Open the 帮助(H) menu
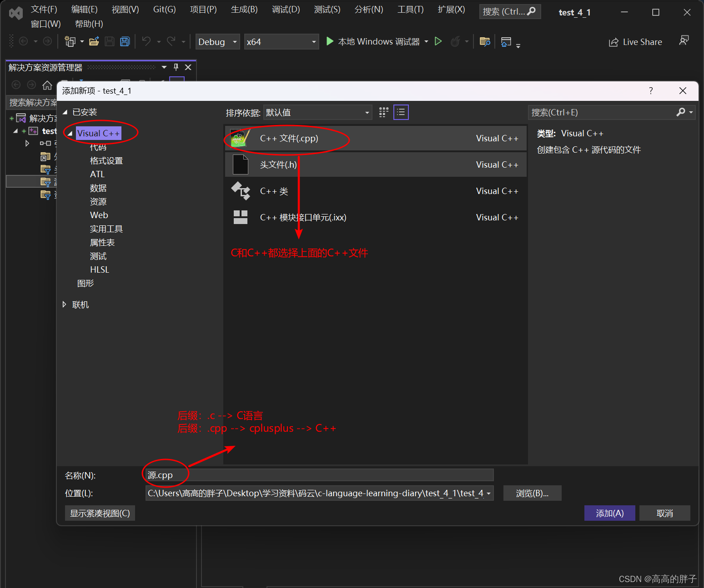Viewport: 704px width, 588px height. (89, 24)
